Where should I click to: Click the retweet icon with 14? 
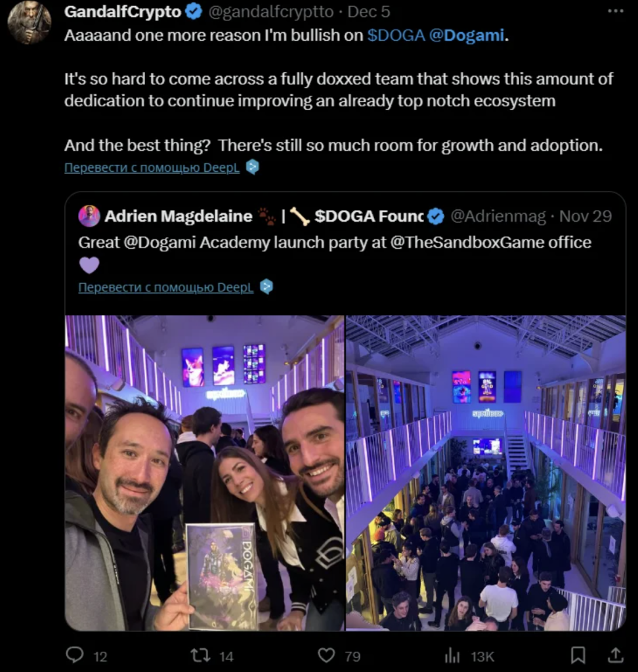click(200, 656)
